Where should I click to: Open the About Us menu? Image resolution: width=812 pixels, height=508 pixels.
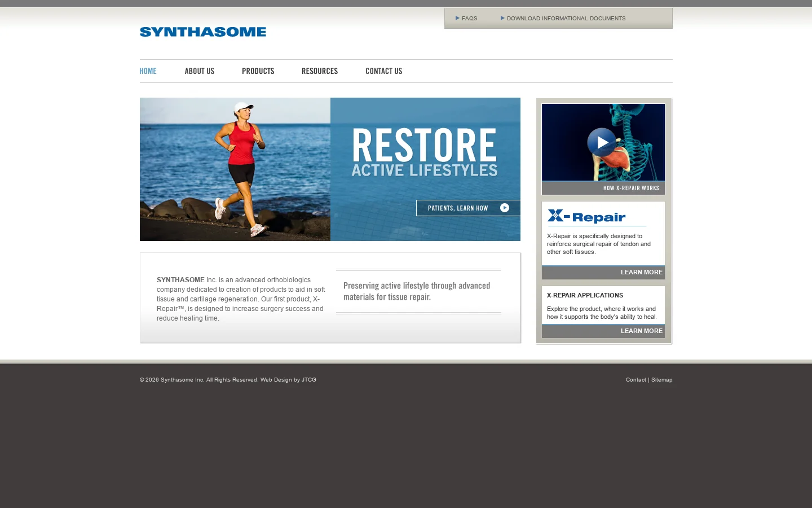click(x=200, y=71)
